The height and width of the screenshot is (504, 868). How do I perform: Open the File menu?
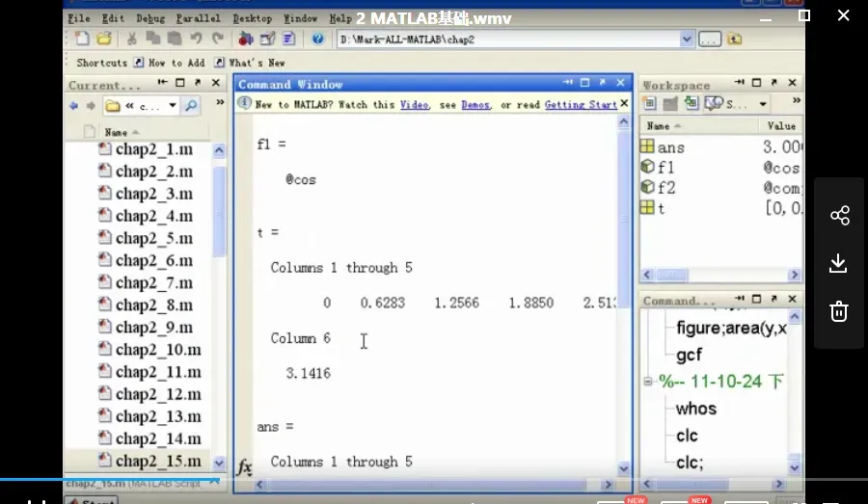79,18
